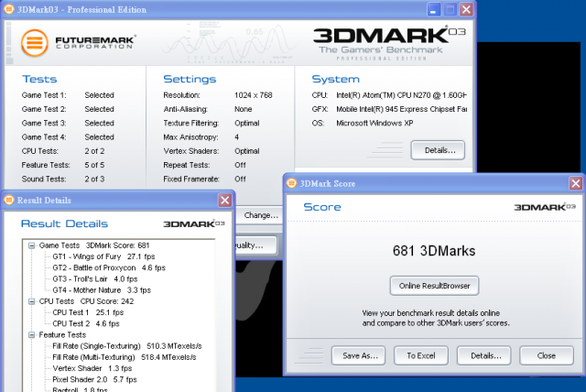Select Pixel Shader 2.0 row
Screen dimensions: 586x392
pos(94,380)
